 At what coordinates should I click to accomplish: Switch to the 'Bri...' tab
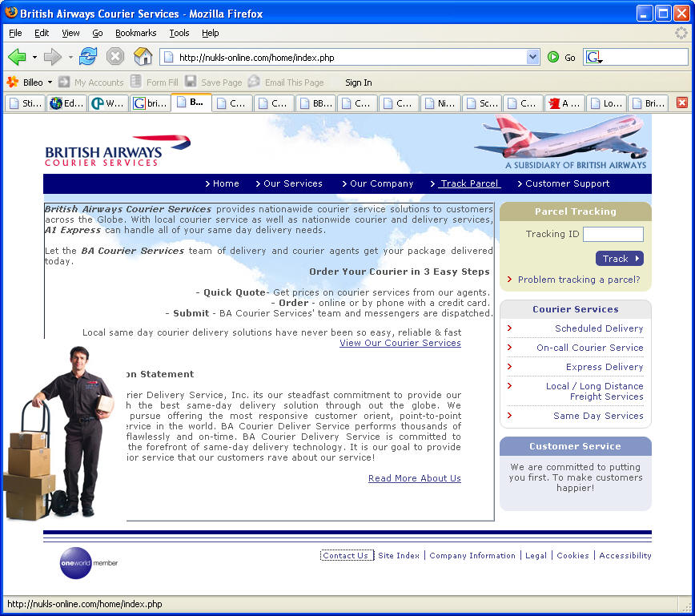coord(649,103)
